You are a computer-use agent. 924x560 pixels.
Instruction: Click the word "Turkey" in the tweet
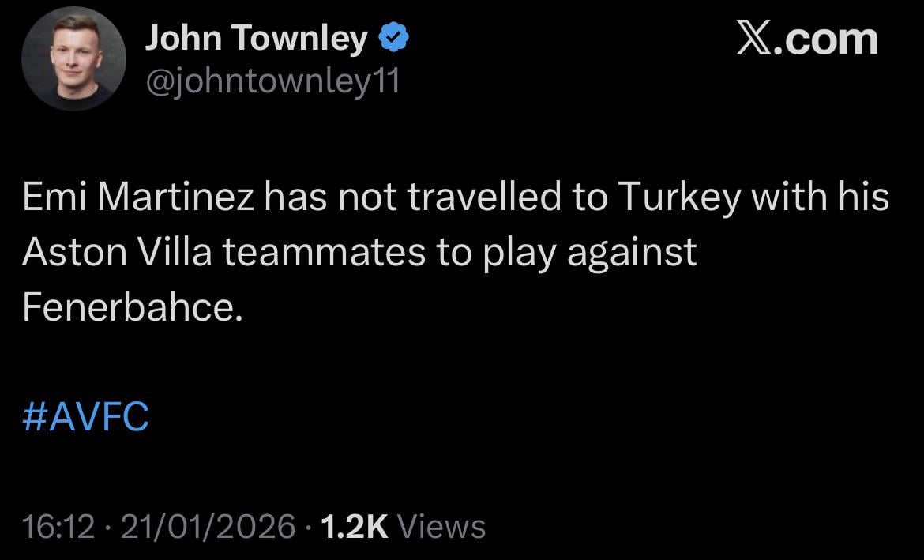678,198
